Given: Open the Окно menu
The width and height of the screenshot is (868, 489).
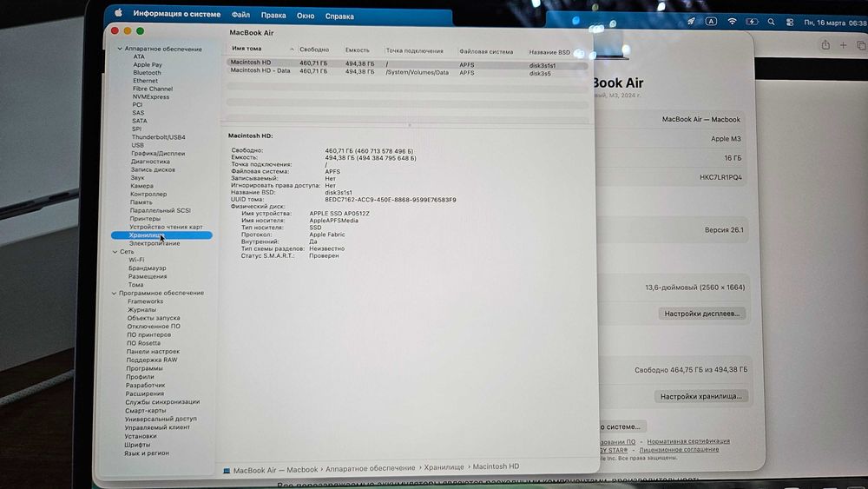Looking at the screenshot, I should (x=306, y=16).
